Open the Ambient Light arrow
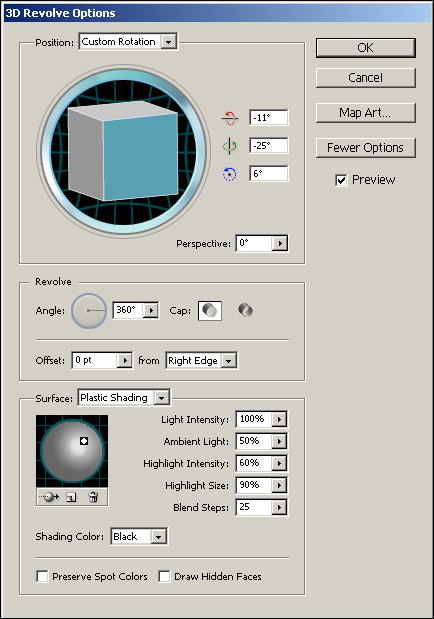 pyautogui.click(x=279, y=441)
